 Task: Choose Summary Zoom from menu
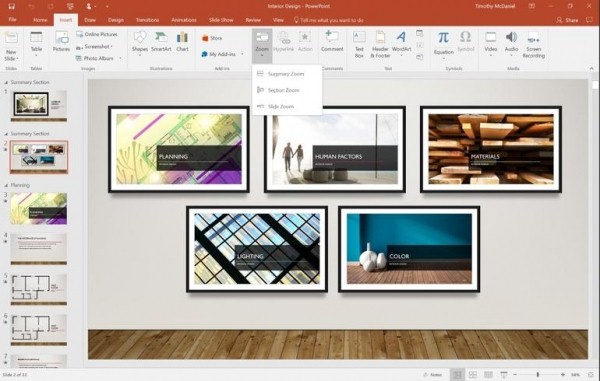point(287,74)
